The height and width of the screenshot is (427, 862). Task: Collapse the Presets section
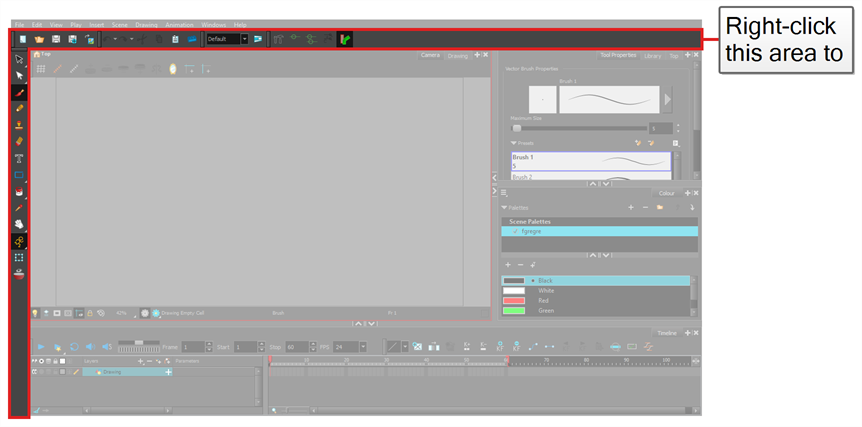[514, 143]
